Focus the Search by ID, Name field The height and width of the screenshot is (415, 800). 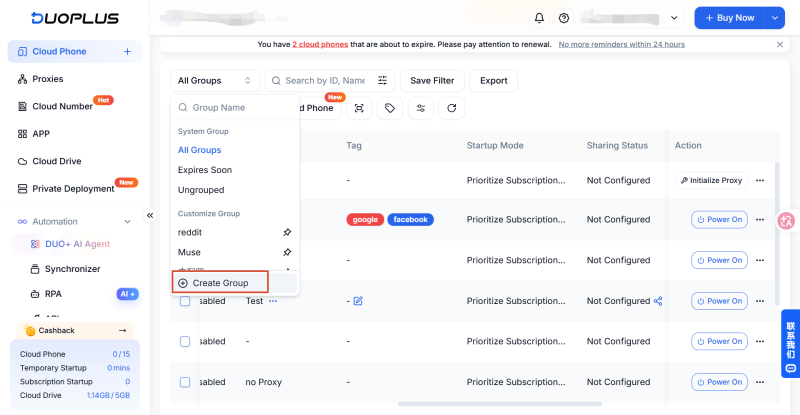click(x=324, y=81)
